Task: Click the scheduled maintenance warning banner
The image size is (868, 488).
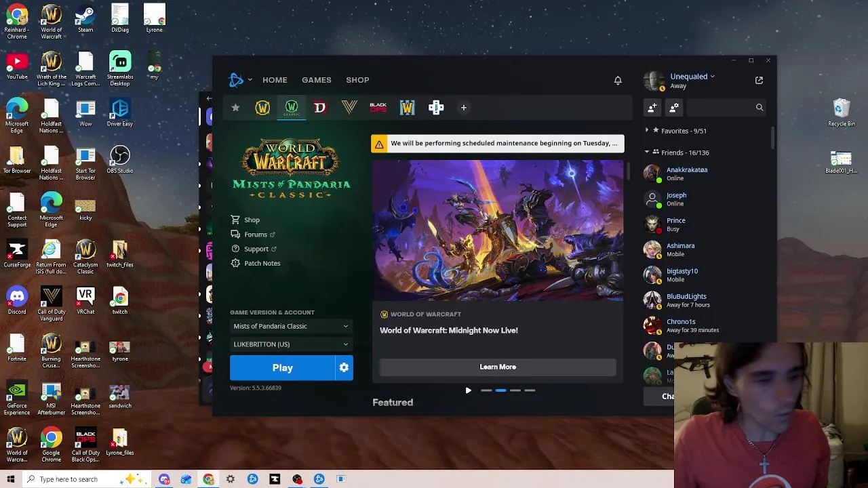Action: coord(498,144)
